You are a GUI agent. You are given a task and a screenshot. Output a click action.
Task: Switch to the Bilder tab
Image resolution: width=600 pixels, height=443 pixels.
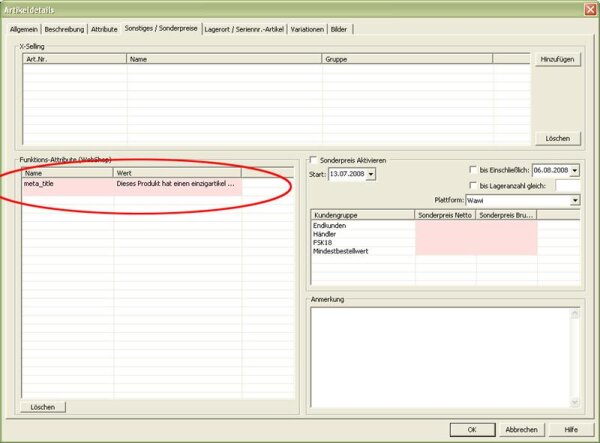point(339,29)
